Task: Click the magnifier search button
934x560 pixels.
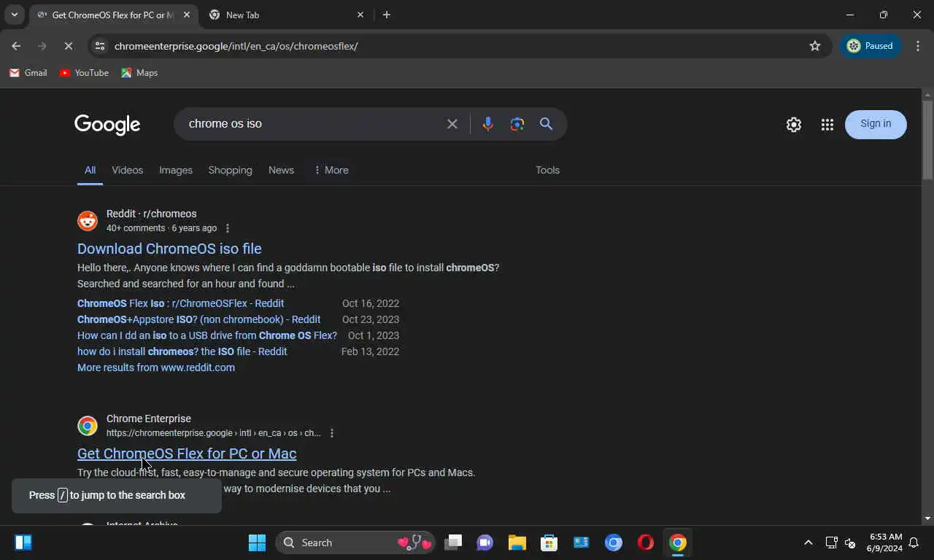Action: pyautogui.click(x=546, y=124)
